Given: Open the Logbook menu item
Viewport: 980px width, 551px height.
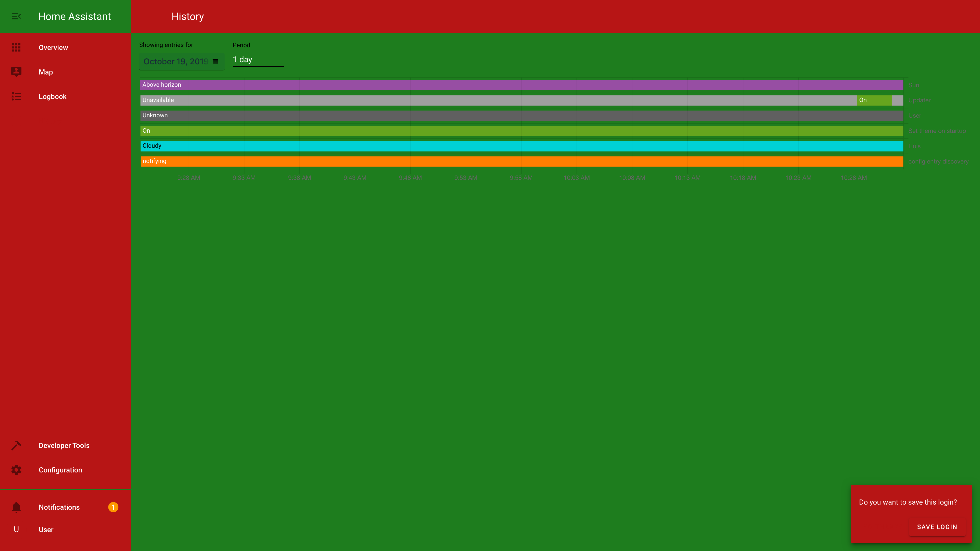Looking at the screenshot, I should click(53, 97).
